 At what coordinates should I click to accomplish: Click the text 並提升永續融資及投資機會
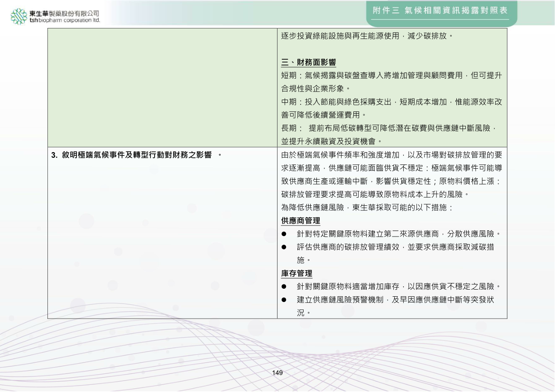332,141
